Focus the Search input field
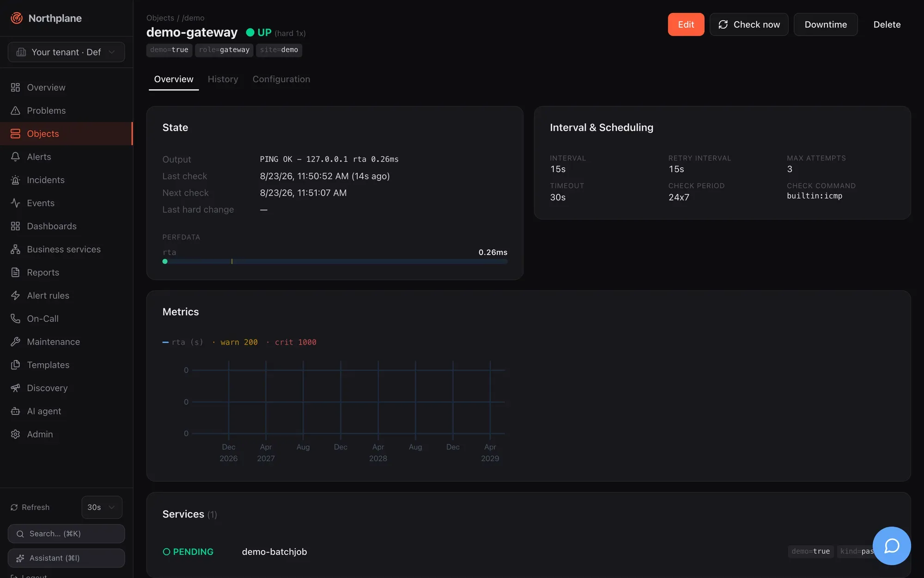The width and height of the screenshot is (924, 578). point(67,534)
